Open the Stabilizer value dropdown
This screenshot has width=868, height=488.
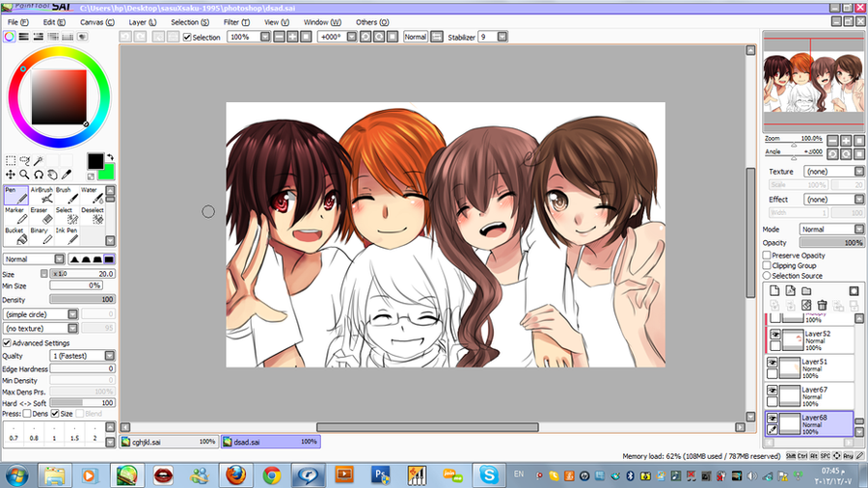[x=502, y=37]
